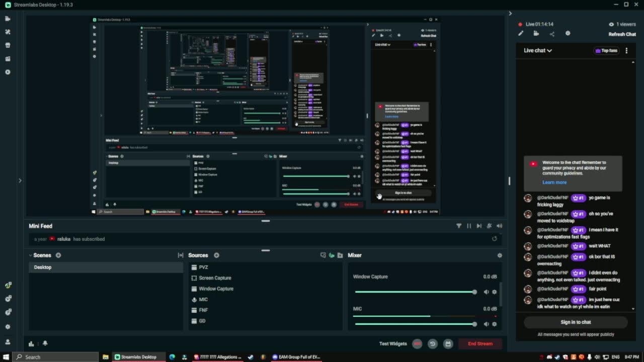Image resolution: width=644 pixels, height=362 pixels.
Task: Click the Mixer panel scrollbar
Action: click(x=501, y=294)
